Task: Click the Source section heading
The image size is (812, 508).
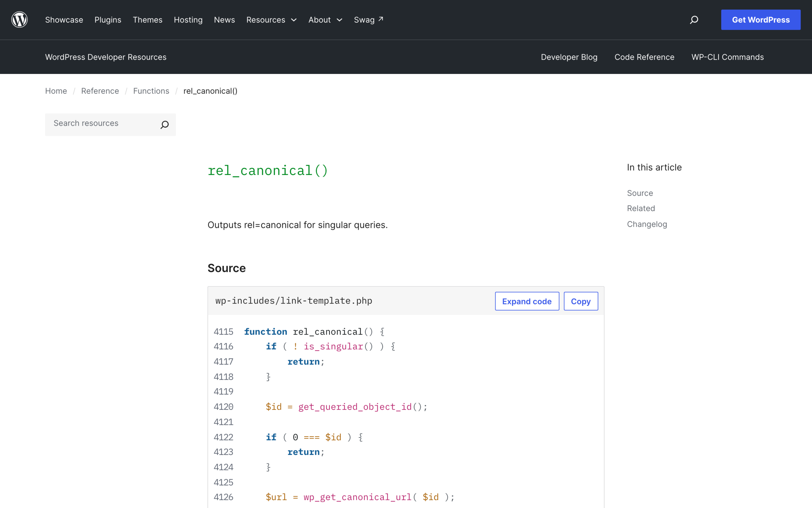Action: (x=226, y=268)
